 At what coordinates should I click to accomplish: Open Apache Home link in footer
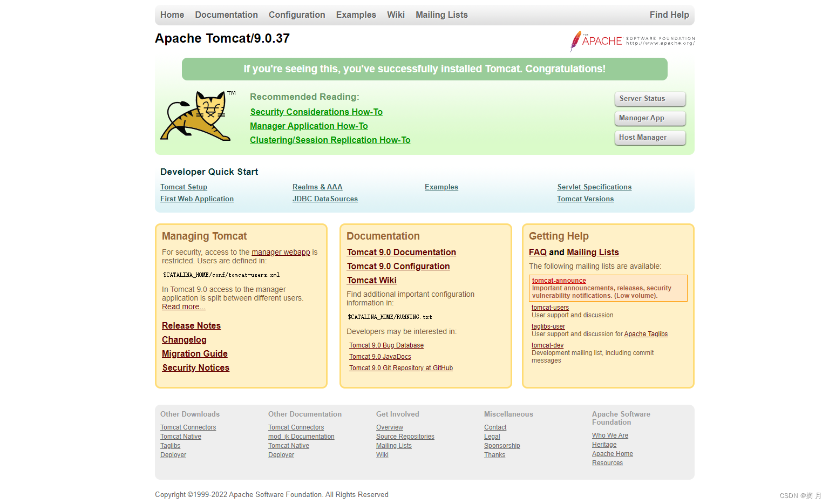[613, 454]
